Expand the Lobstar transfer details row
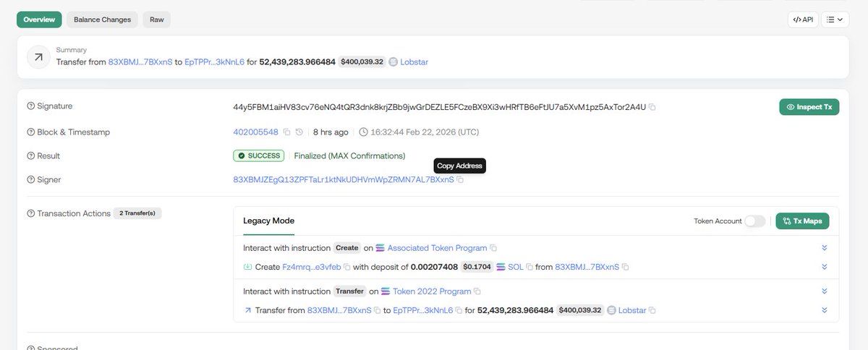868x350 pixels. tap(825, 310)
